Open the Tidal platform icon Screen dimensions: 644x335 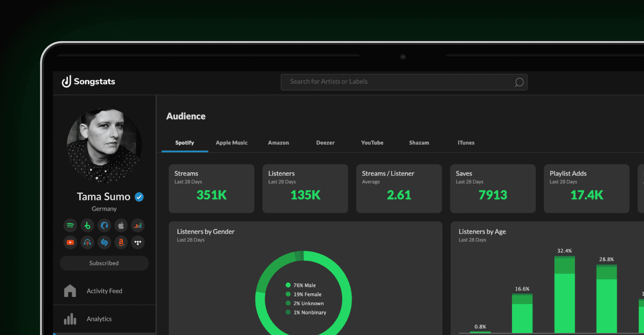point(138,242)
